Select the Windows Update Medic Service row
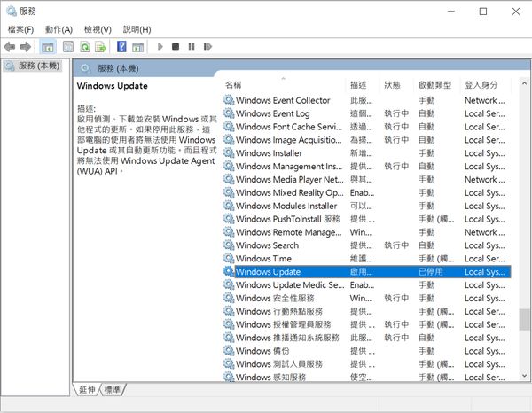 point(367,285)
